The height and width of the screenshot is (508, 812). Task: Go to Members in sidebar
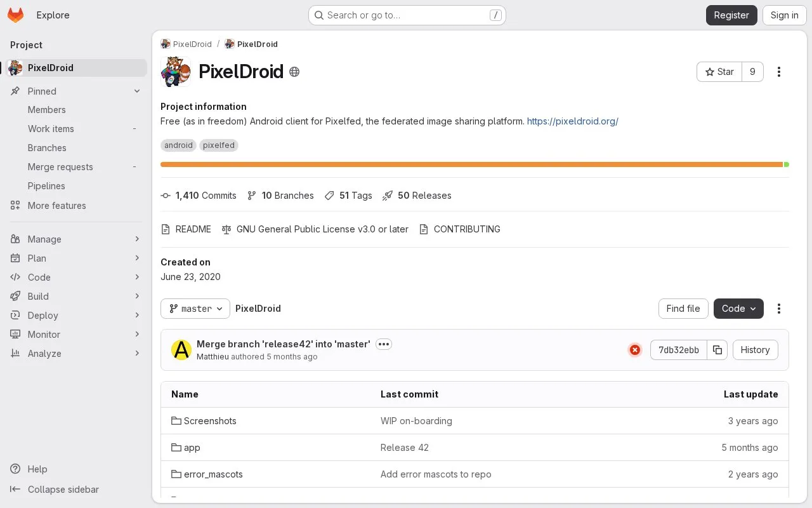(76, 110)
